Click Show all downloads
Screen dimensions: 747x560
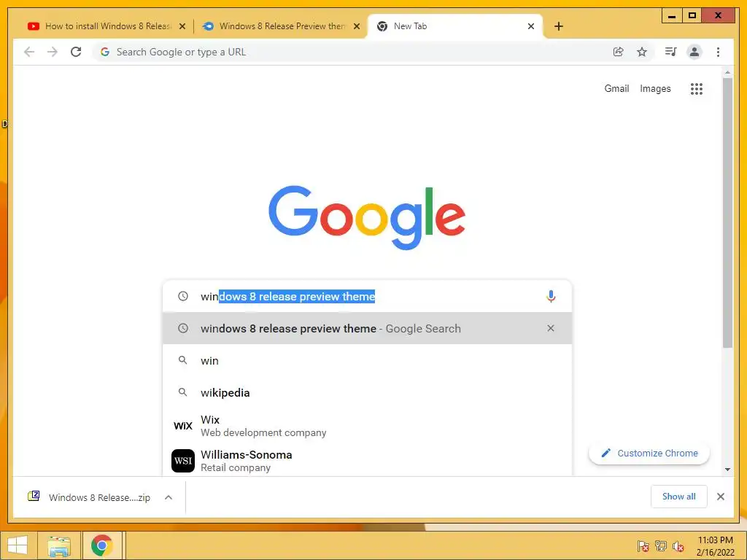[x=679, y=497]
